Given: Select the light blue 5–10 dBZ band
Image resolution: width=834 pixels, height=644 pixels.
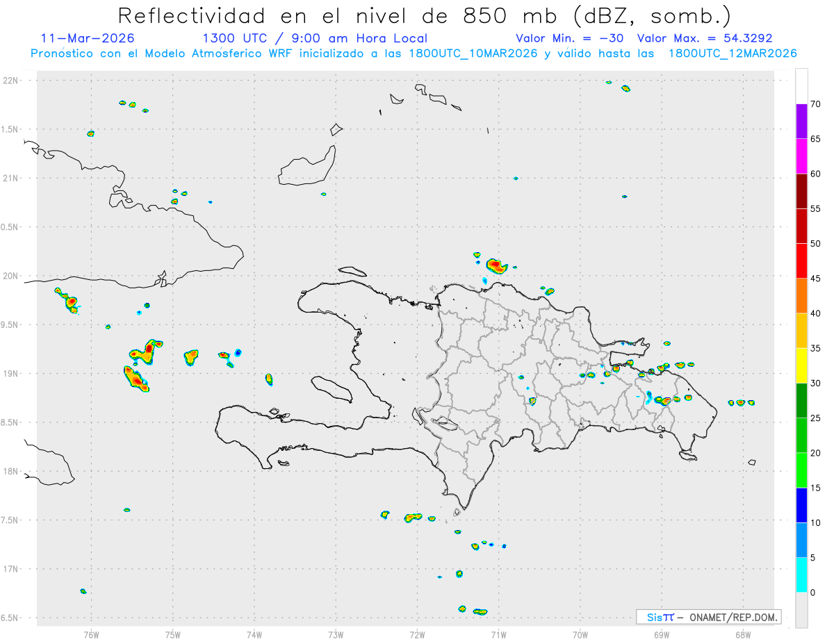Looking at the screenshot, I should 801,540.
